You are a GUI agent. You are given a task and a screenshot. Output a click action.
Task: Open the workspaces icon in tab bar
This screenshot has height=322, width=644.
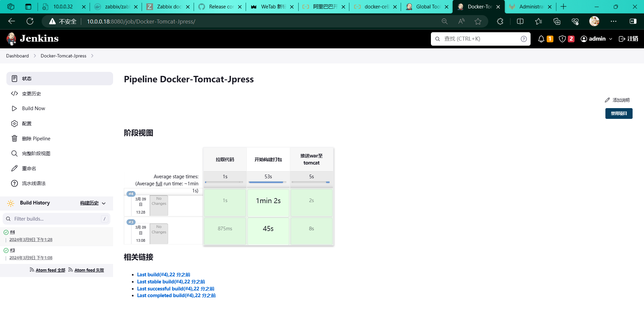pos(11,7)
